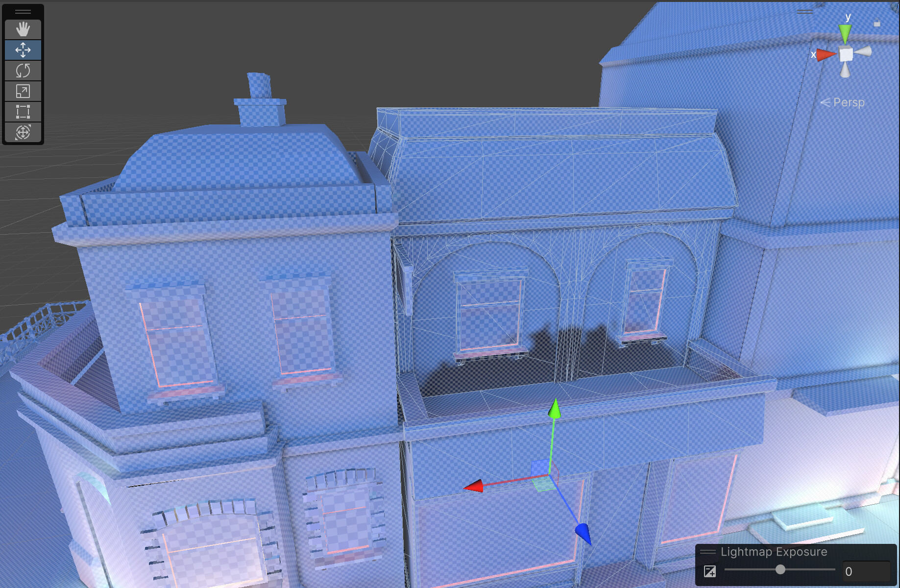Click the green Y cone for top view
The width and height of the screenshot is (900, 588).
(x=844, y=32)
